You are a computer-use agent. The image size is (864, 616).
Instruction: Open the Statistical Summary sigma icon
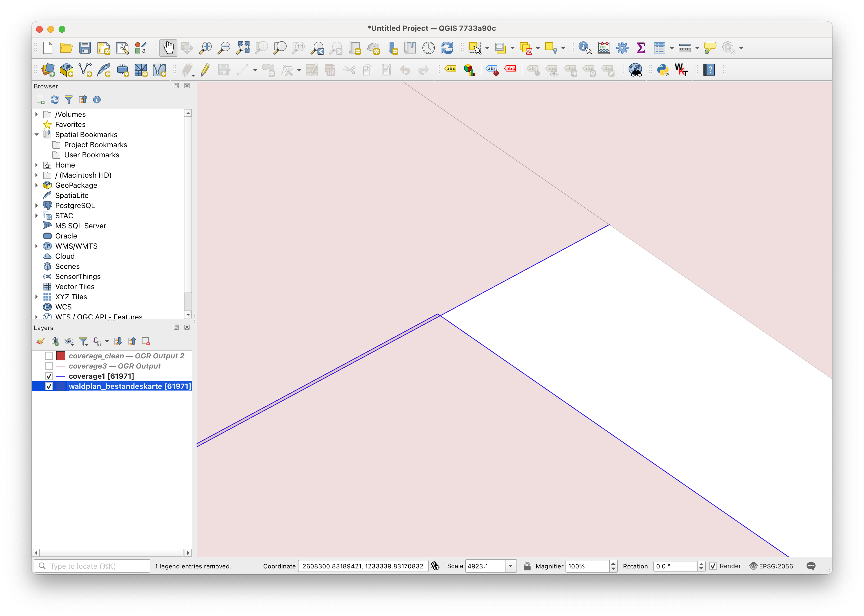point(640,48)
